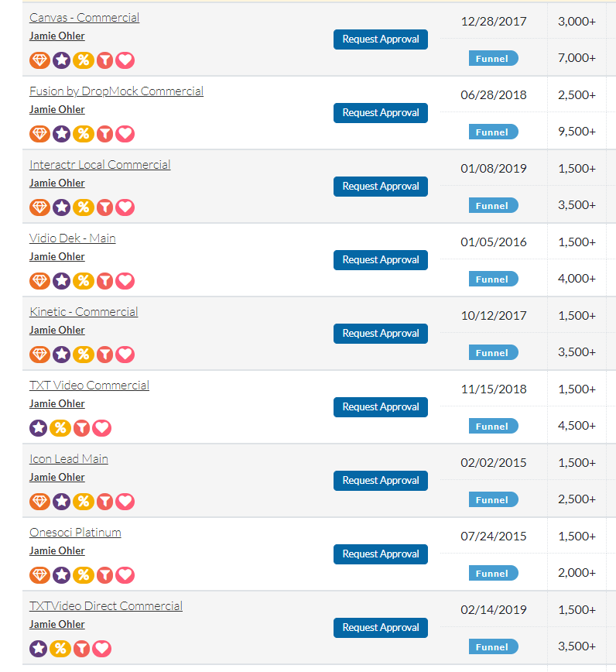Click purple star icon under Fusion by DropMock

tap(61, 133)
